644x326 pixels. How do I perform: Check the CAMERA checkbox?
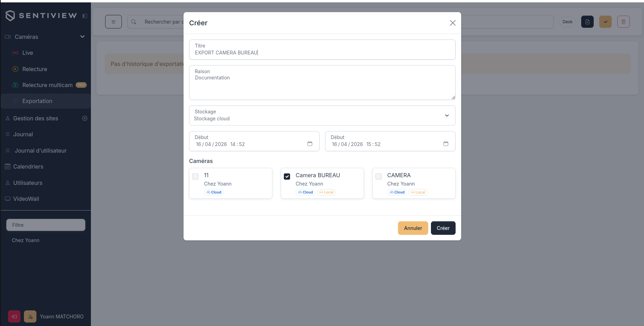(379, 177)
